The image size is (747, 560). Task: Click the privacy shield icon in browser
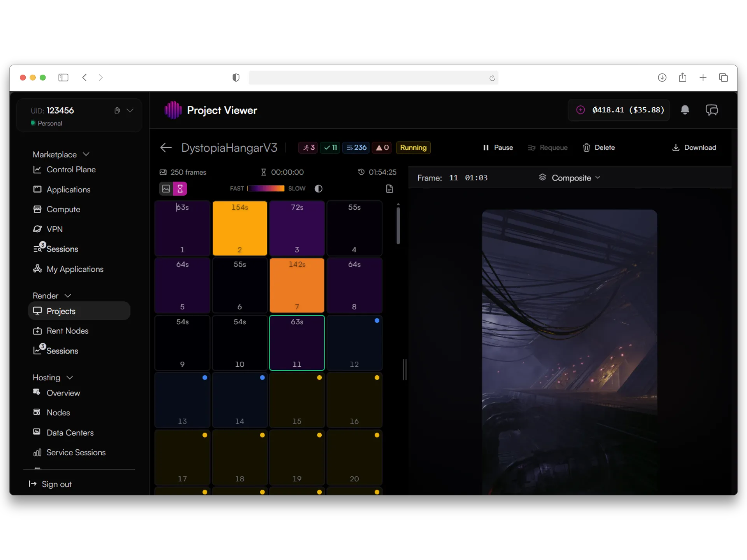pos(236,77)
